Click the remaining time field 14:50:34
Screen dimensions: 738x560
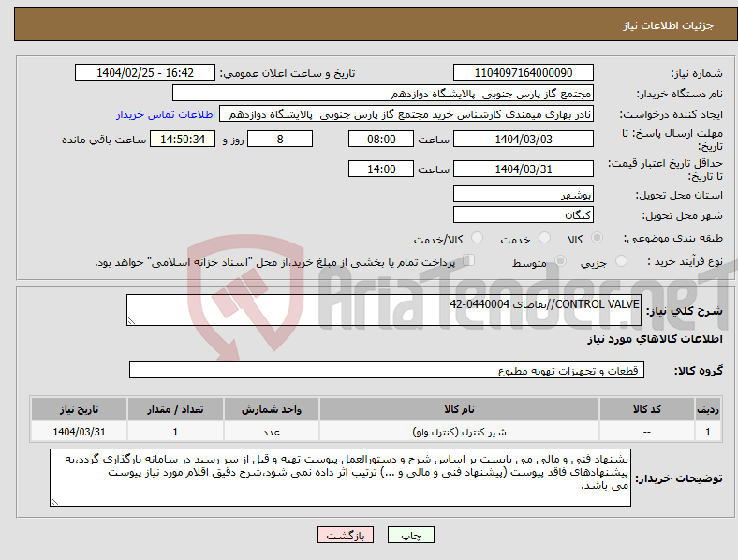pos(183,139)
